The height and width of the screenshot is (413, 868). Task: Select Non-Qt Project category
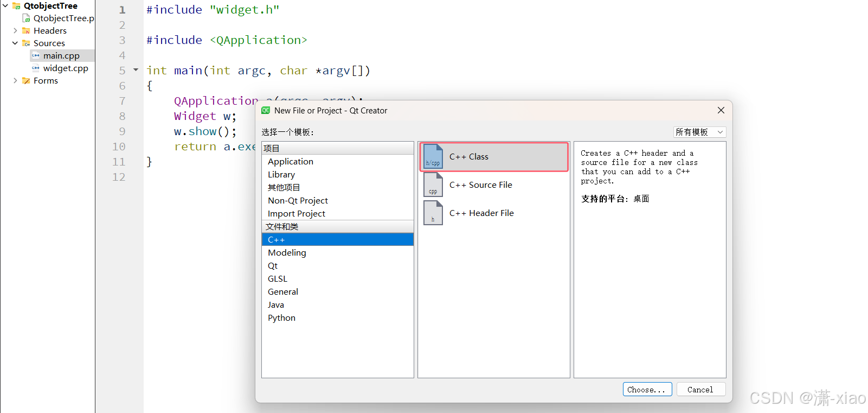(337, 200)
